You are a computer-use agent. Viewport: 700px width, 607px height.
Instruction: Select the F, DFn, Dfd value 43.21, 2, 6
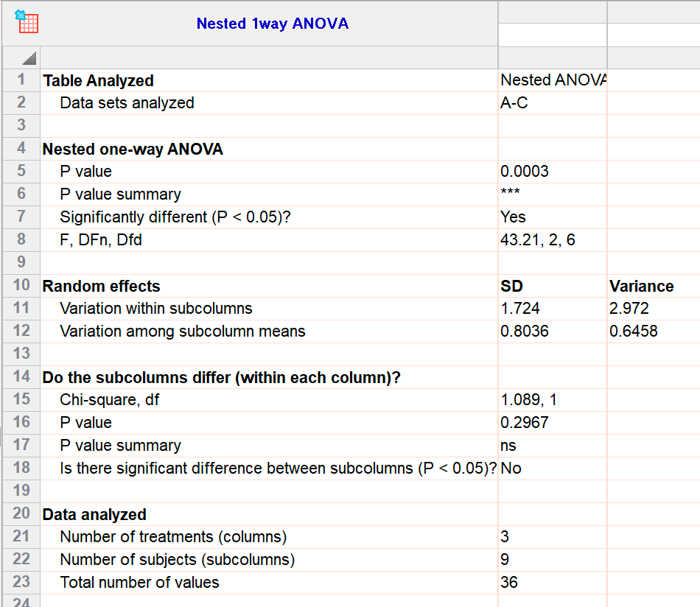click(538, 240)
